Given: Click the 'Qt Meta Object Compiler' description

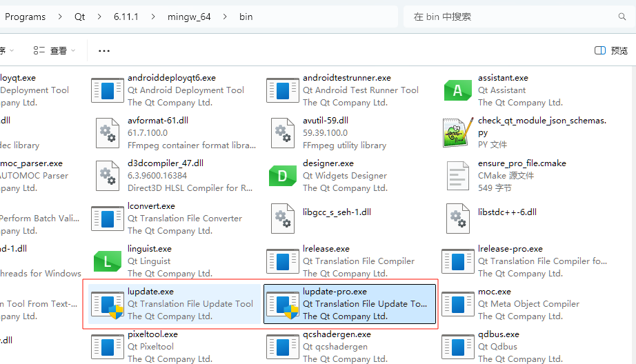Looking at the screenshot, I should tap(528, 304).
